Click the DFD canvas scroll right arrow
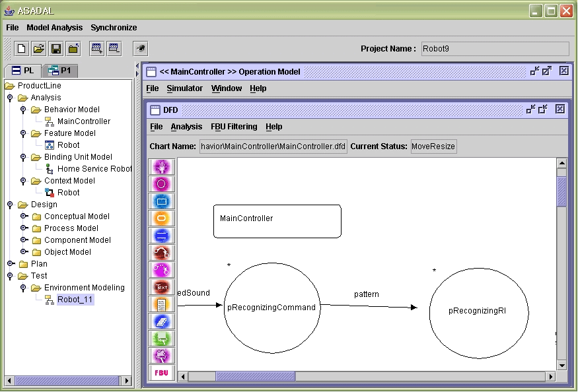 point(551,376)
